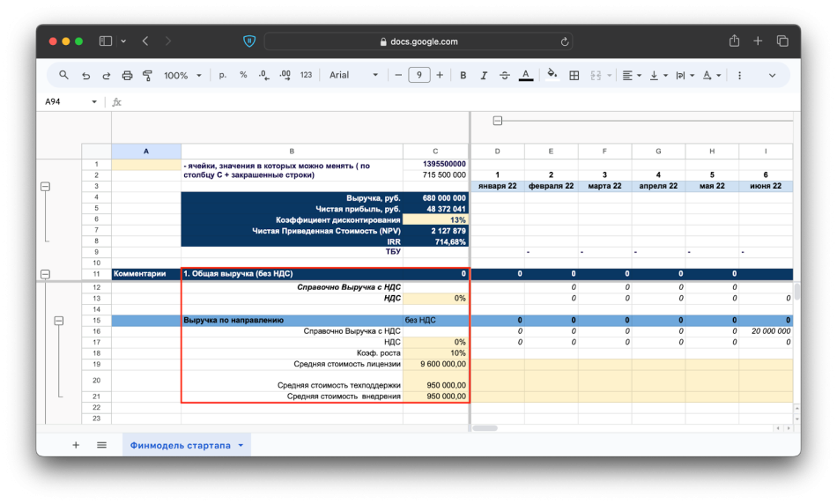Open the Arial font dropdown

coord(354,76)
